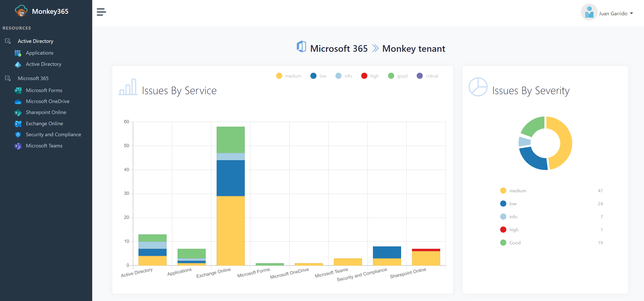
Task: Toggle the critical series in chart legend
Action: coord(419,76)
